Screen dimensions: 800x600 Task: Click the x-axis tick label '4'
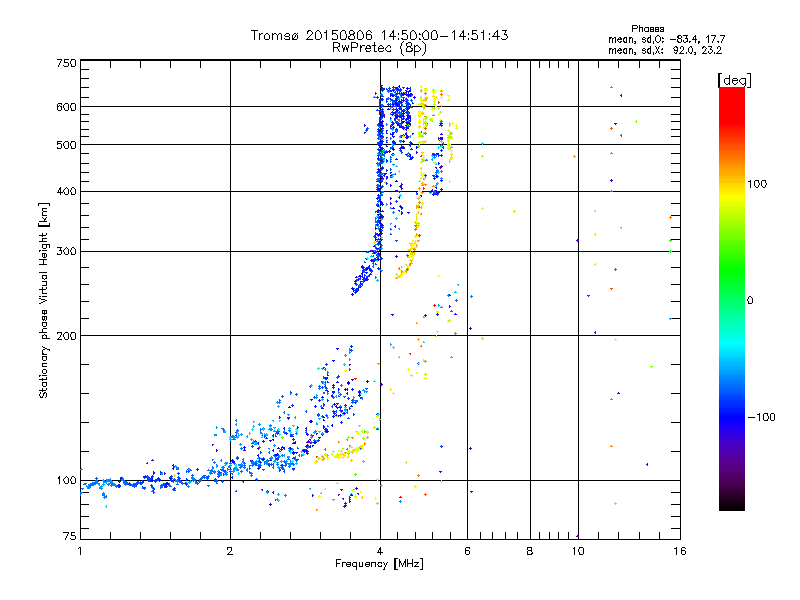[380, 551]
